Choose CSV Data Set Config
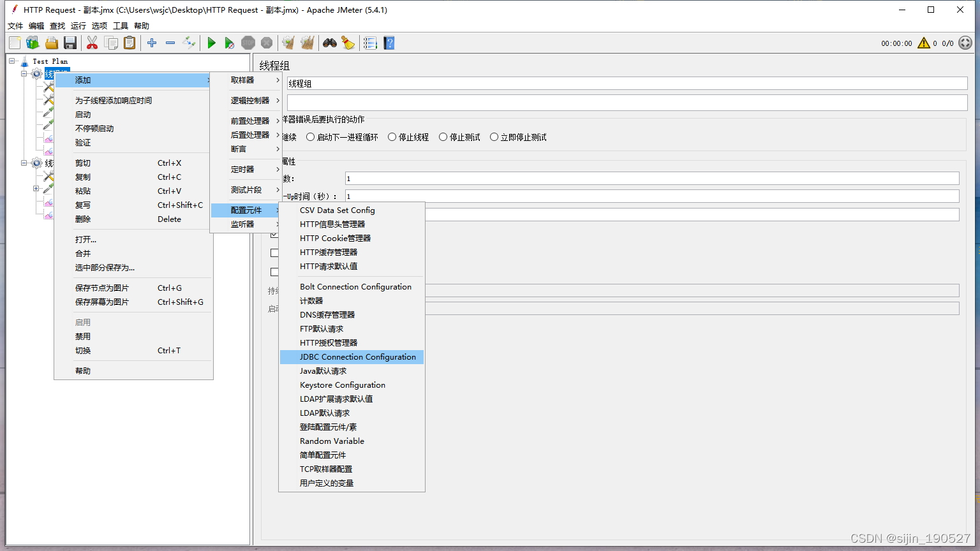Image resolution: width=980 pixels, height=551 pixels. coord(352,210)
